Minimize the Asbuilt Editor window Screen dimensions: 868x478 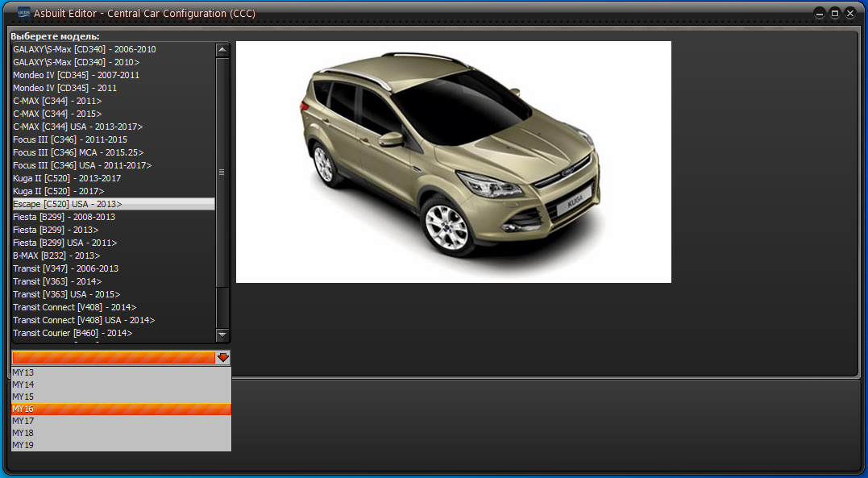pyautogui.click(x=820, y=13)
